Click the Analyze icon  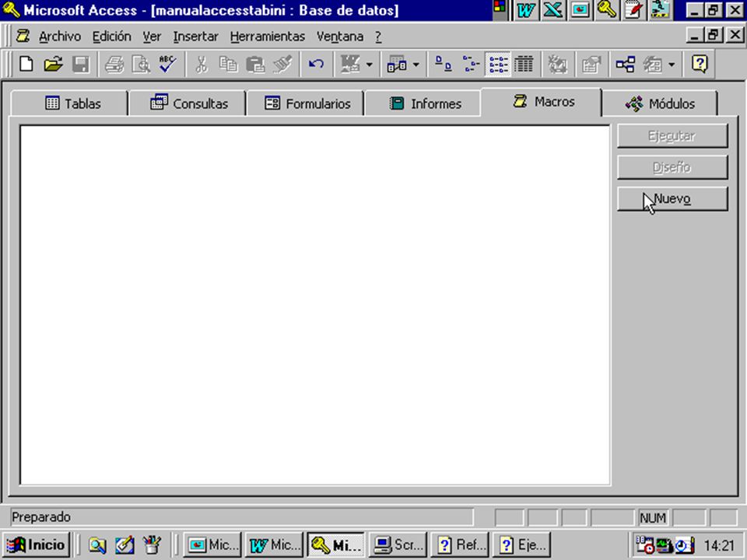(397, 64)
